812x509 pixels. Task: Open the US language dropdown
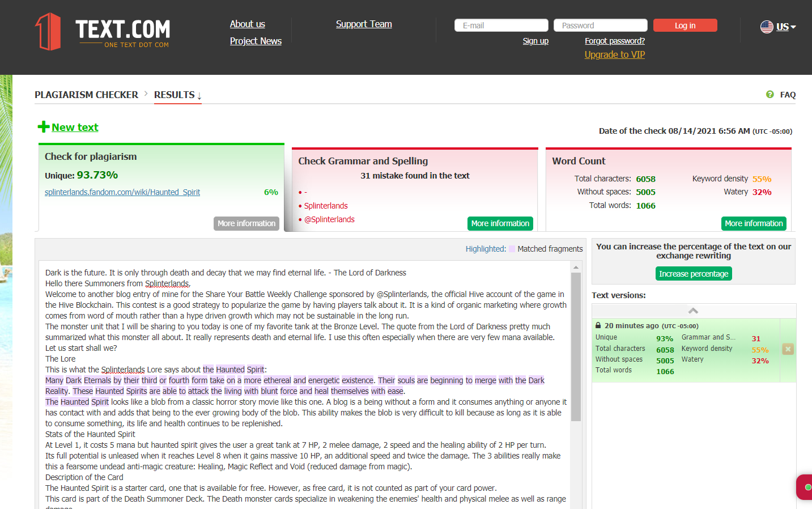(786, 27)
